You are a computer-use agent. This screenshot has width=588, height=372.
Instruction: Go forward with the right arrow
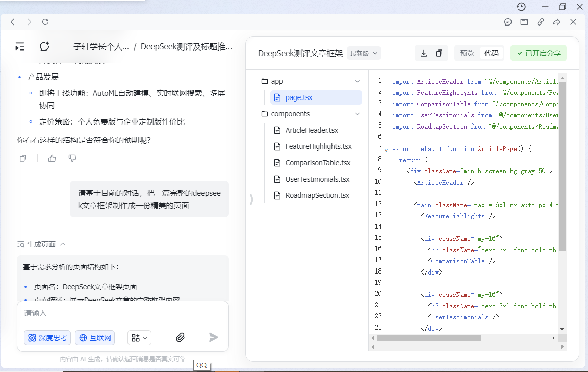[29, 22]
